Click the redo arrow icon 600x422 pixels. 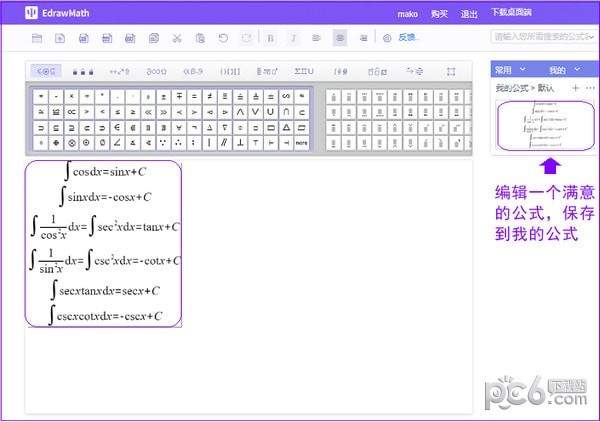click(x=246, y=38)
